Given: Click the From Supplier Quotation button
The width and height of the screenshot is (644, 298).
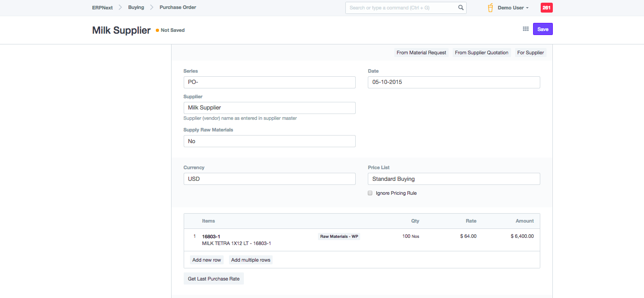Looking at the screenshot, I should (481, 53).
